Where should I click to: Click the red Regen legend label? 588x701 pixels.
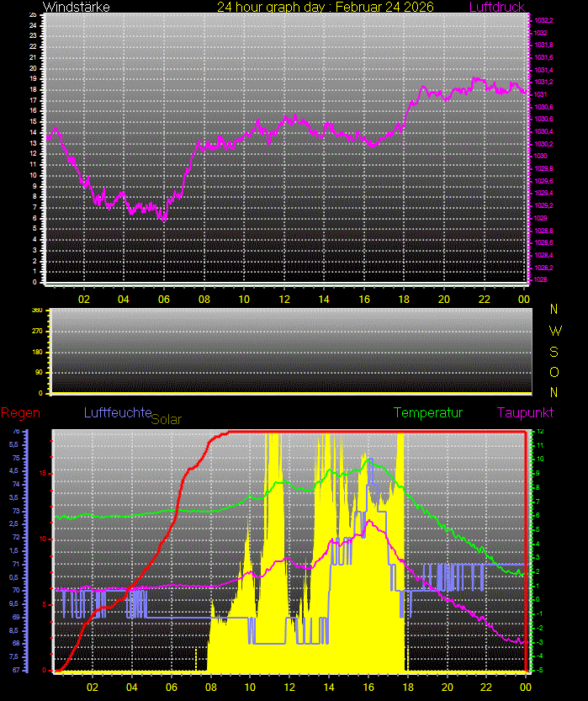20,413
